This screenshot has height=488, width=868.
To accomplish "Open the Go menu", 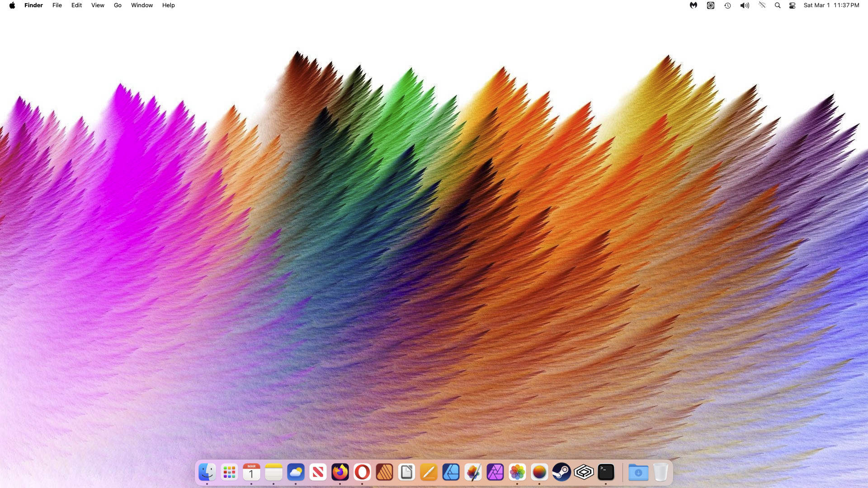I will (118, 5).
